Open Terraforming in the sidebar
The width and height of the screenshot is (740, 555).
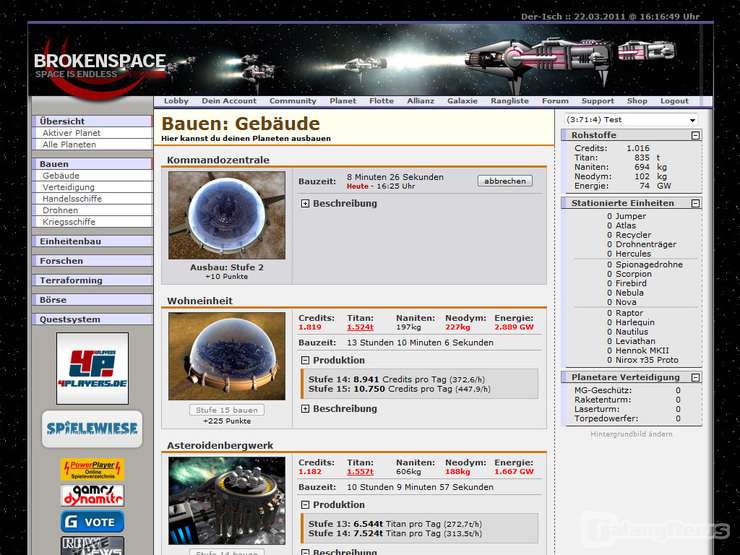click(92, 280)
